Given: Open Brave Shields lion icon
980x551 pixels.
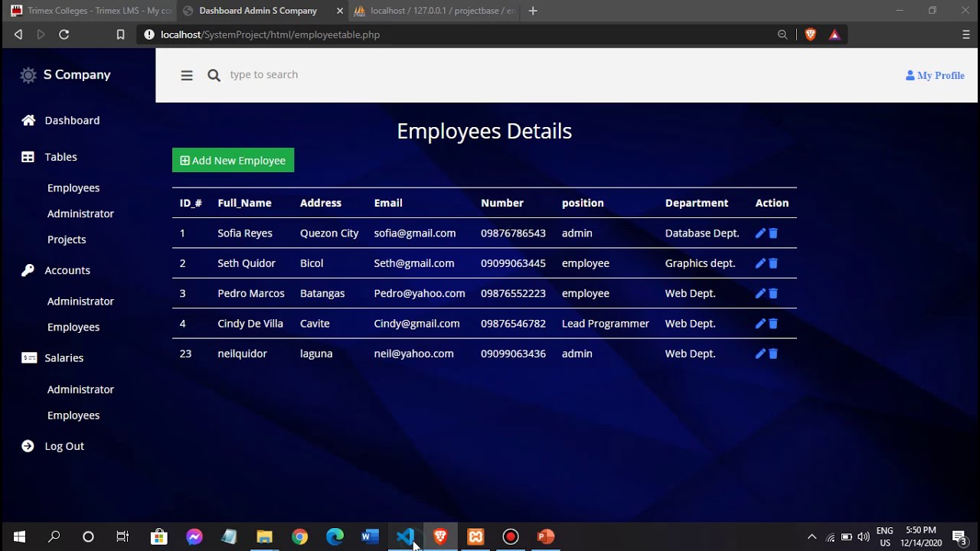Looking at the screenshot, I should 811,34.
